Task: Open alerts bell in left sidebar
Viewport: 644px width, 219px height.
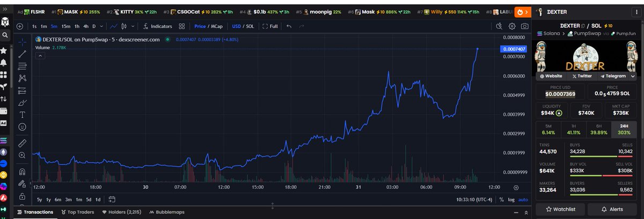Action: click(4, 63)
